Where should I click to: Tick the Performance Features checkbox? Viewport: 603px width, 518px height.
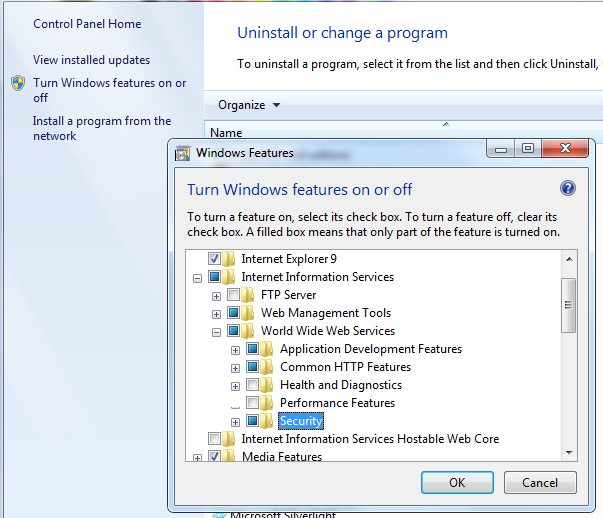coord(252,403)
